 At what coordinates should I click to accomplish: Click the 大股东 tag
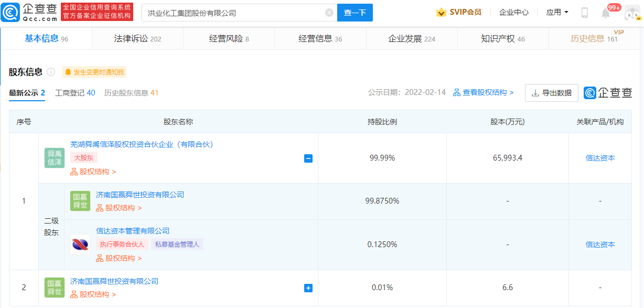pos(84,157)
